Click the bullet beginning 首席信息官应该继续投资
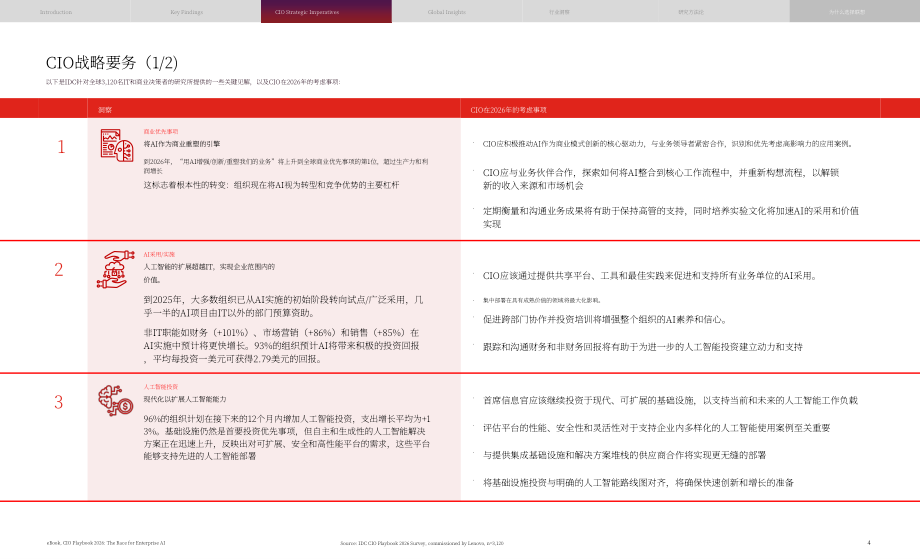 tap(670, 401)
